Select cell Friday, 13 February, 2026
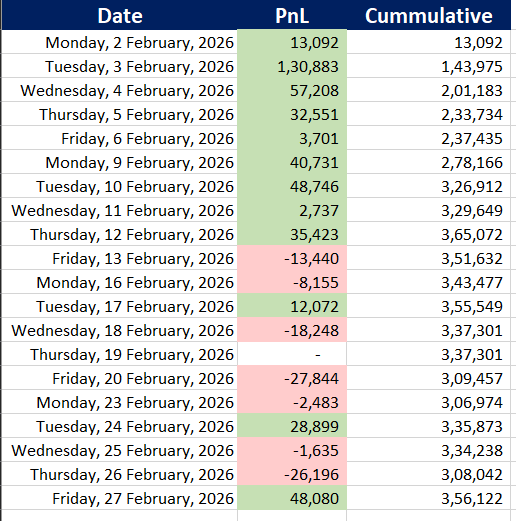 click(120, 258)
